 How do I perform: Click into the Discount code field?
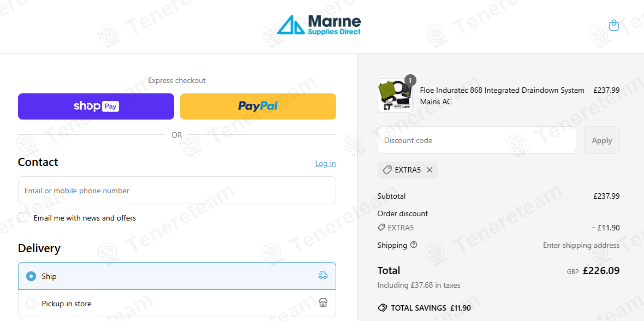(477, 140)
